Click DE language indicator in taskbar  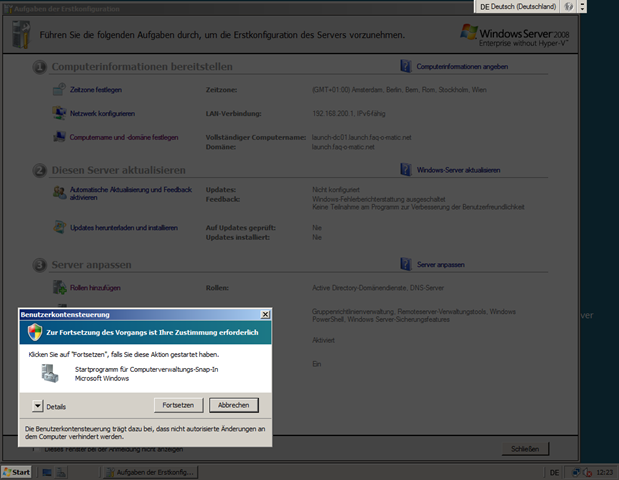[554, 472]
